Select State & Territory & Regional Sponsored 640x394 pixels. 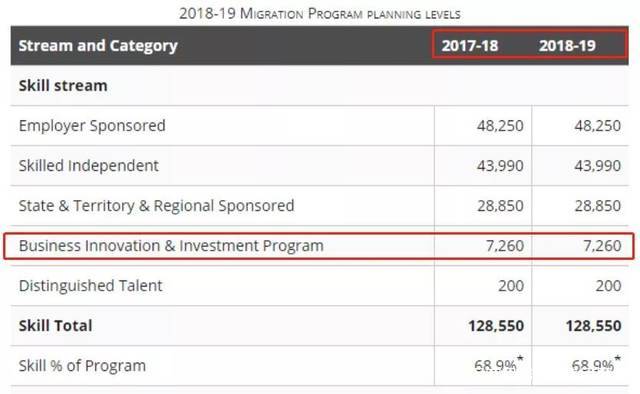tap(156, 206)
